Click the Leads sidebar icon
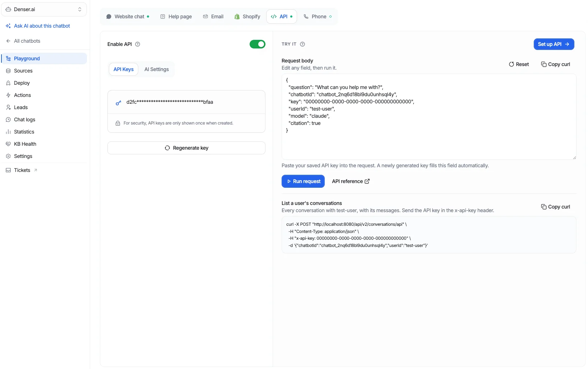The height and width of the screenshot is (369, 588). click(x=8, y=107)
